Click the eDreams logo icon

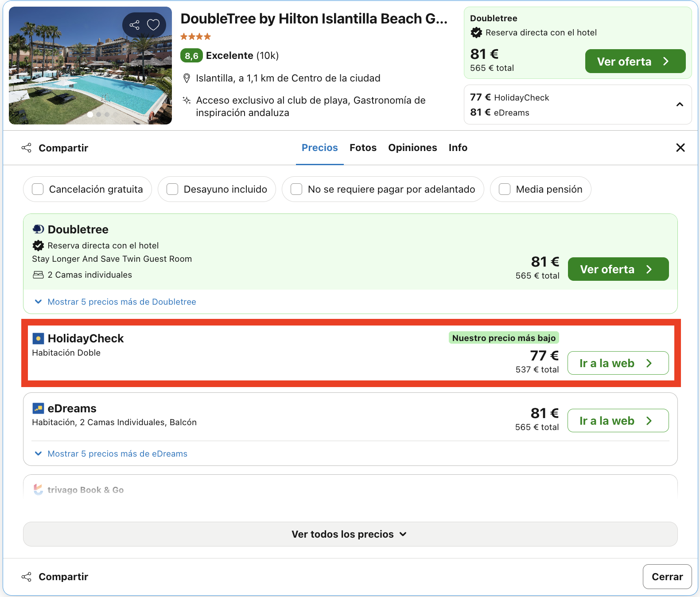tap(39, 408)
